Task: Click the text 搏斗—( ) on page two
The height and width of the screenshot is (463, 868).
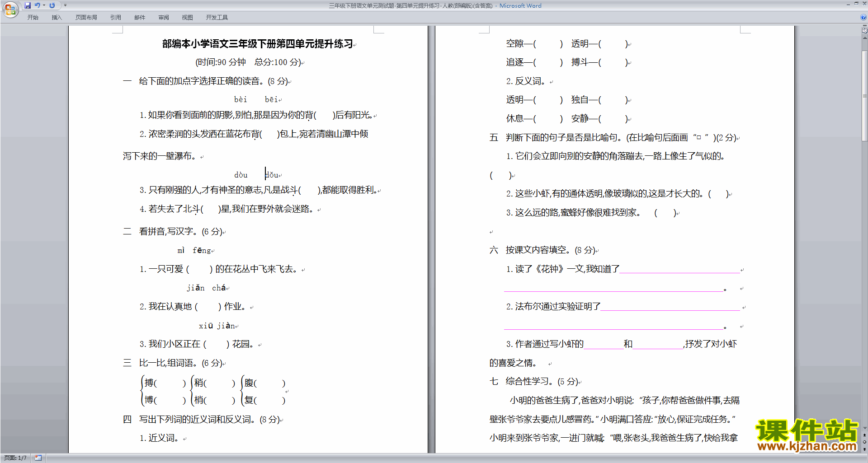Action: tap(599, 62)
